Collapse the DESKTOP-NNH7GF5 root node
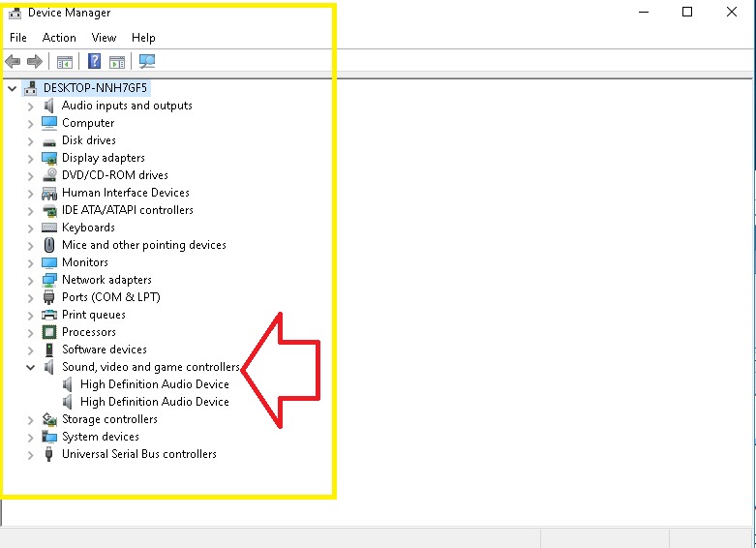 pyautogui.click(x=12, y=88)
